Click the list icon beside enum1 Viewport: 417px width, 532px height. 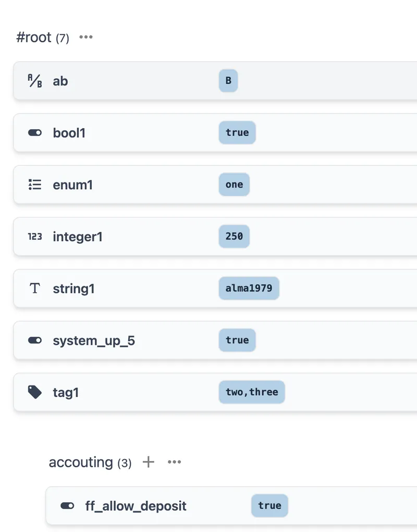(x=35, y=184)
